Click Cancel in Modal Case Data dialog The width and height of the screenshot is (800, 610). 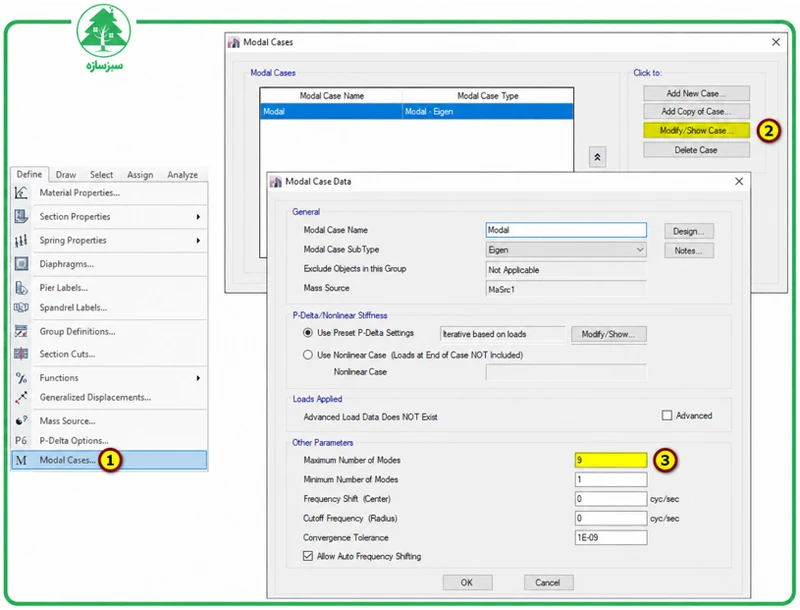[548, 582]
